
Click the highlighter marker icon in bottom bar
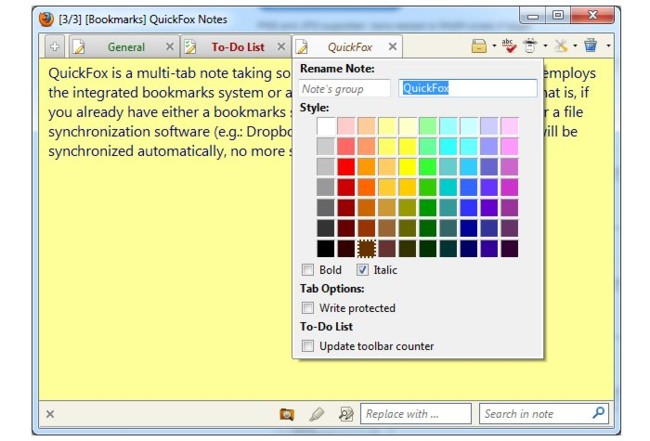[x=317, y=414]
